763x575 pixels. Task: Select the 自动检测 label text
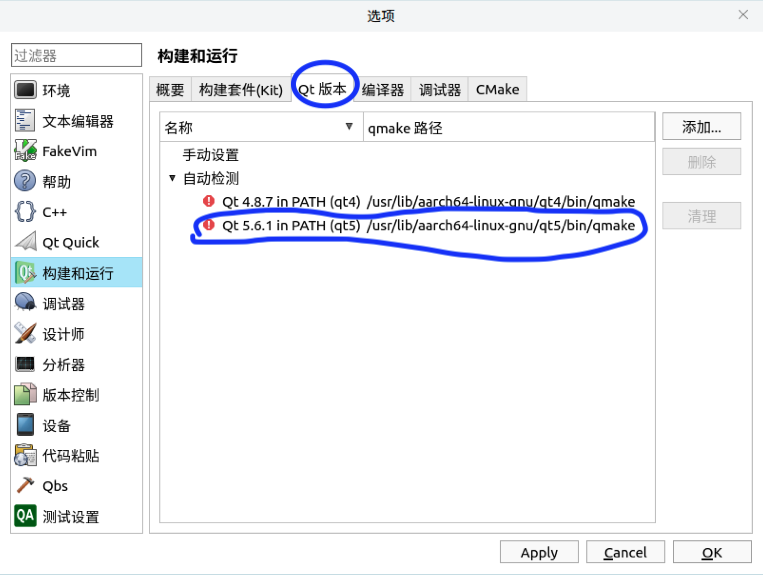(211, 179)
